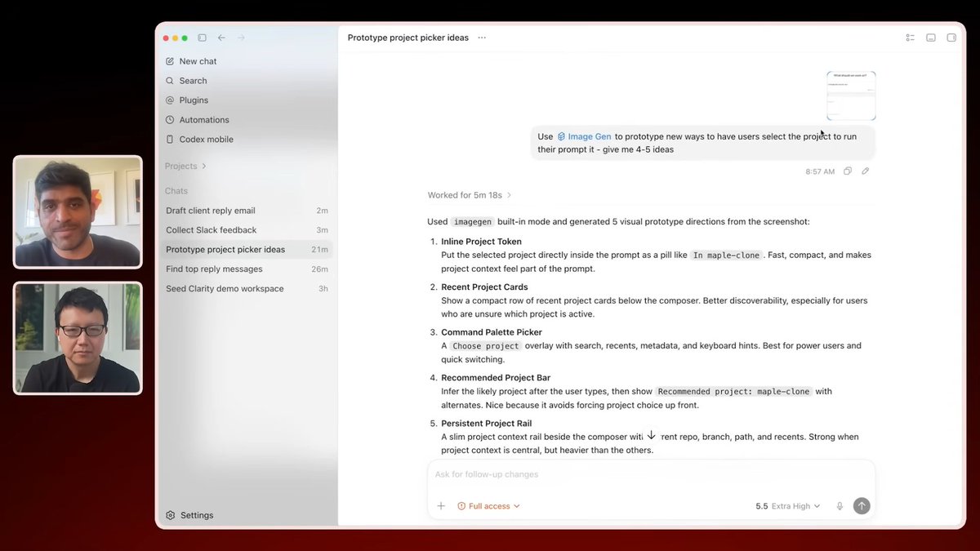This screenshot has width=980, height=551.
Task: Click the Automations clock icon
Action: click(x=170, y=120)
